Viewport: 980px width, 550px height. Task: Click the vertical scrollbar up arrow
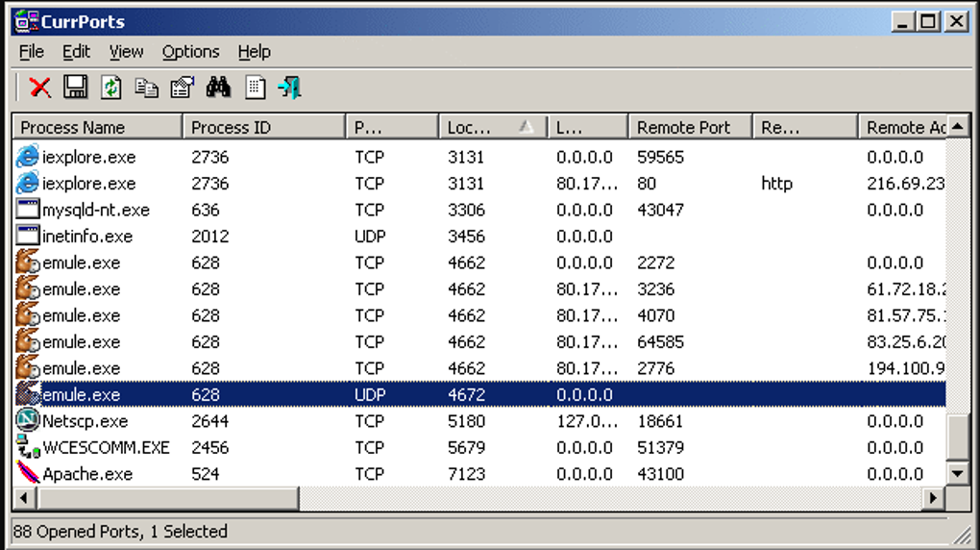[x=958, y=127]
